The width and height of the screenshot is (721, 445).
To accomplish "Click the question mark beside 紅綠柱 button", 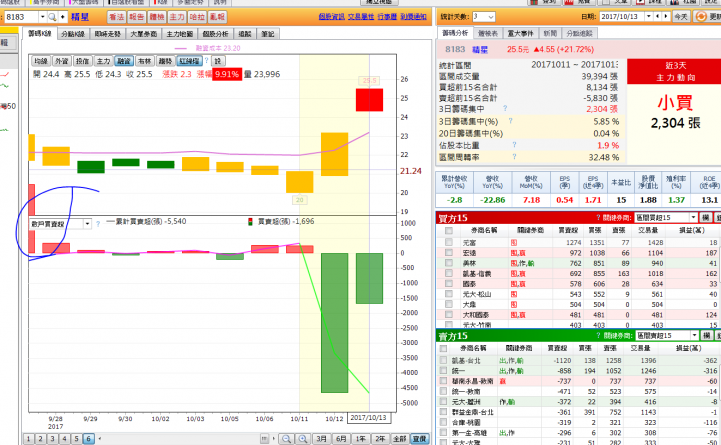I will pyautogui.click(x=206, y=60).
